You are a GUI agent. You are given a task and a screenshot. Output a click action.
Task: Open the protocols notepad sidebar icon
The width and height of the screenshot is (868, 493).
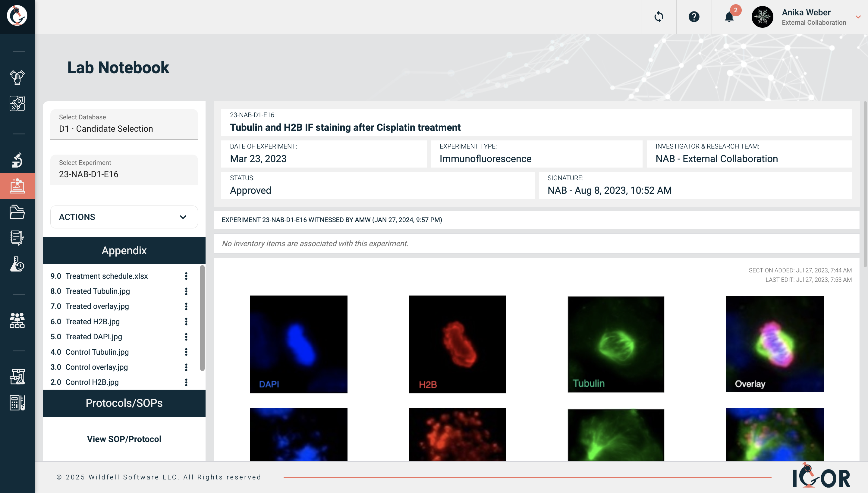pyautogui.click(x=17, y=238)
